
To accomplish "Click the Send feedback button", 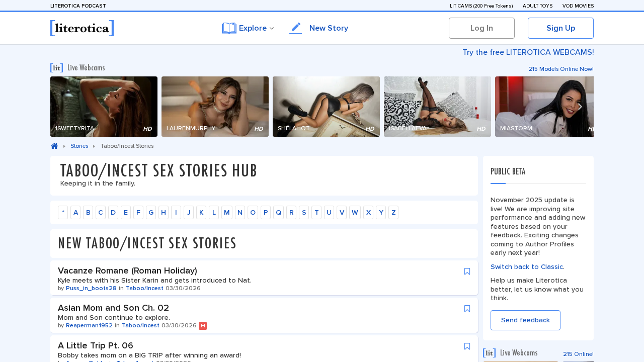I will point(525,320).
